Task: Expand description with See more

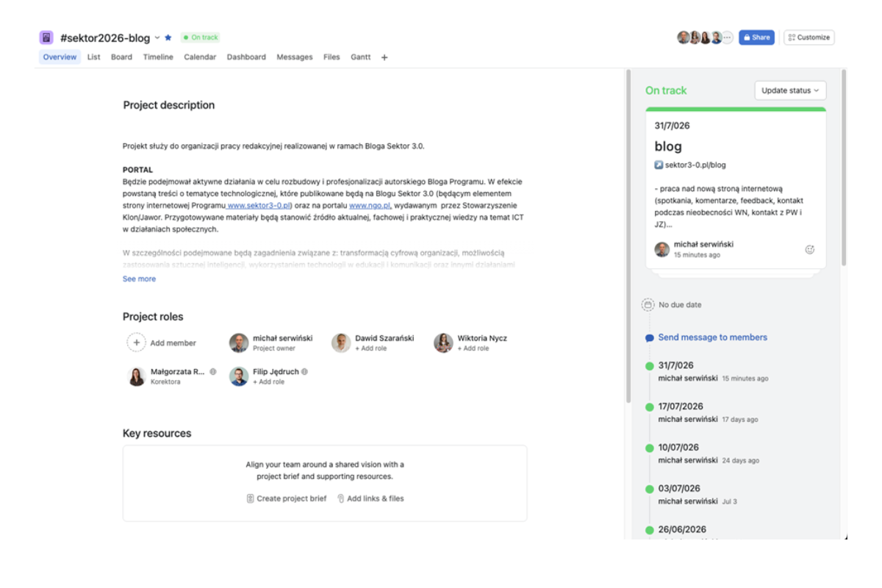Action: pyautogui.click(x=139, y=279)
